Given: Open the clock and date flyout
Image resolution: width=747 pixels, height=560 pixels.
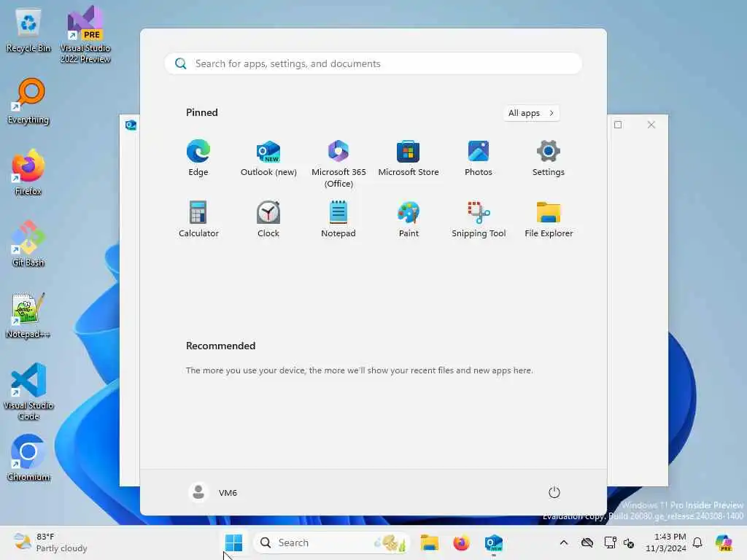Looking at the screenshot, I should click(665, 542).
